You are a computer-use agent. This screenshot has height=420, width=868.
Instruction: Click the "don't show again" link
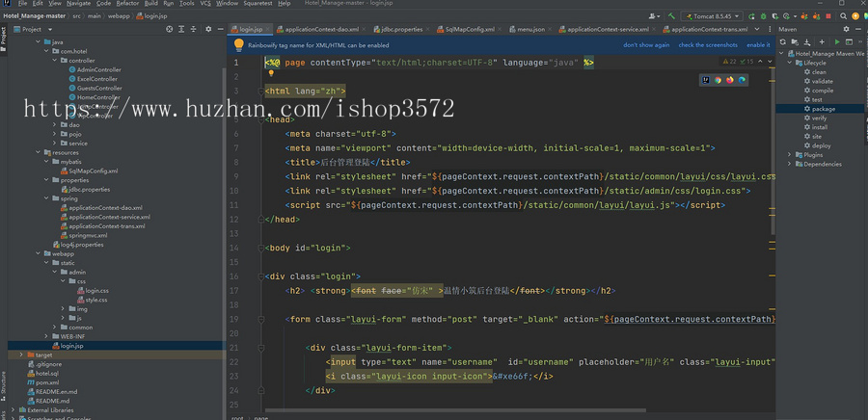point(646,45)
